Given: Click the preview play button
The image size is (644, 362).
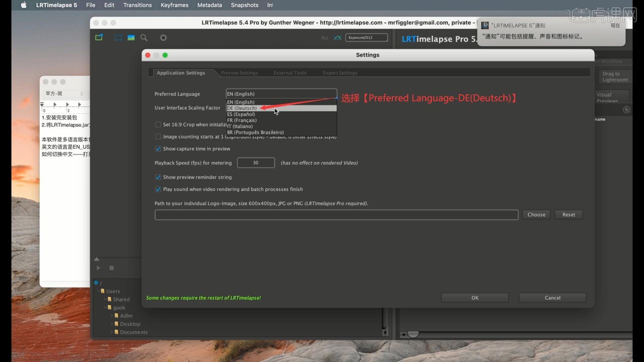Looking at the screenshot, I should [99, 268].
